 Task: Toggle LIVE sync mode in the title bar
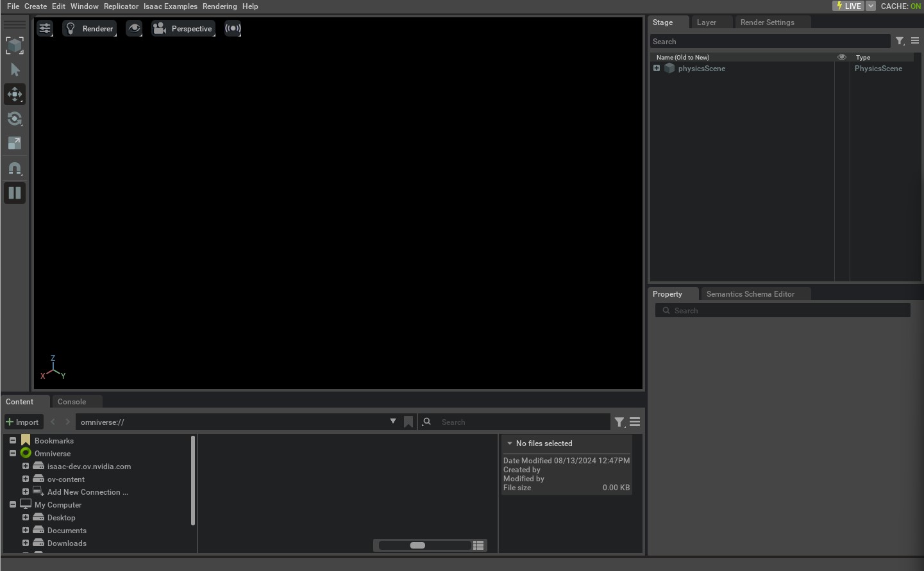(x=849, y=6)
